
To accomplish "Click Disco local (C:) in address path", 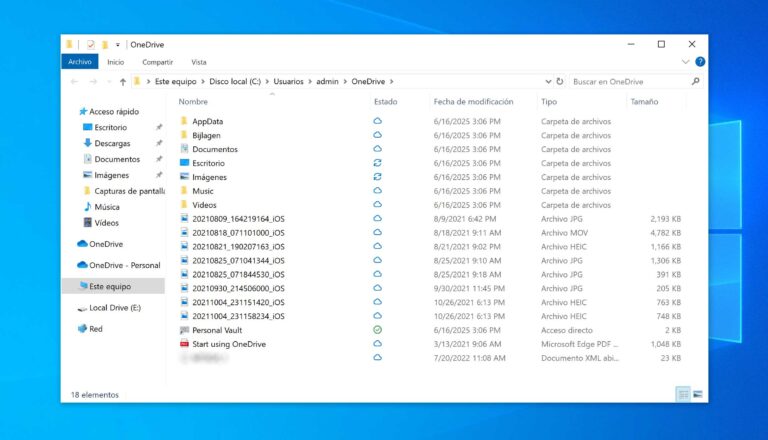I will [x=235, y=81].
